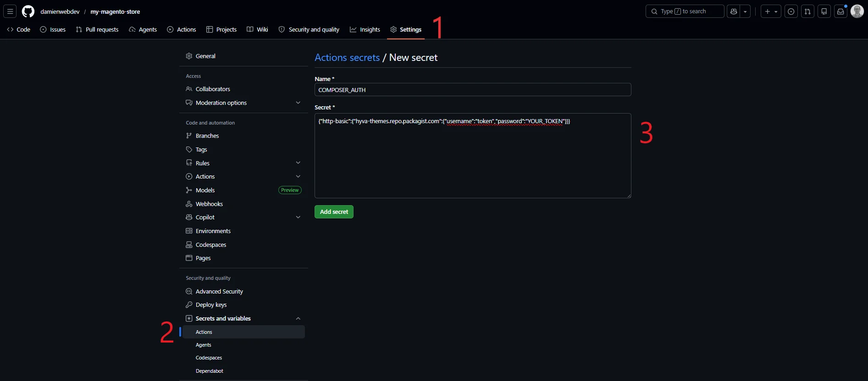Open Deploy keys settings
868x381 pixels.
click(243, 305)
